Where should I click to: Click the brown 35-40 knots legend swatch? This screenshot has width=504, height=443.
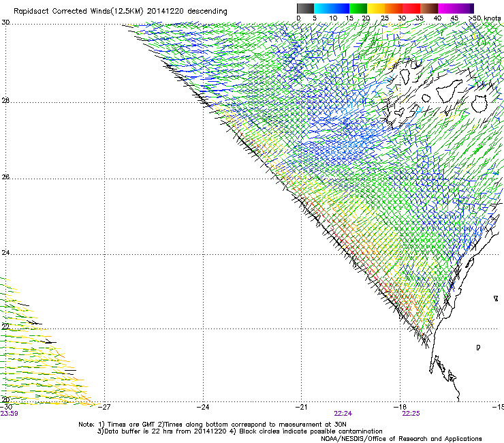[x=429, y=9]
